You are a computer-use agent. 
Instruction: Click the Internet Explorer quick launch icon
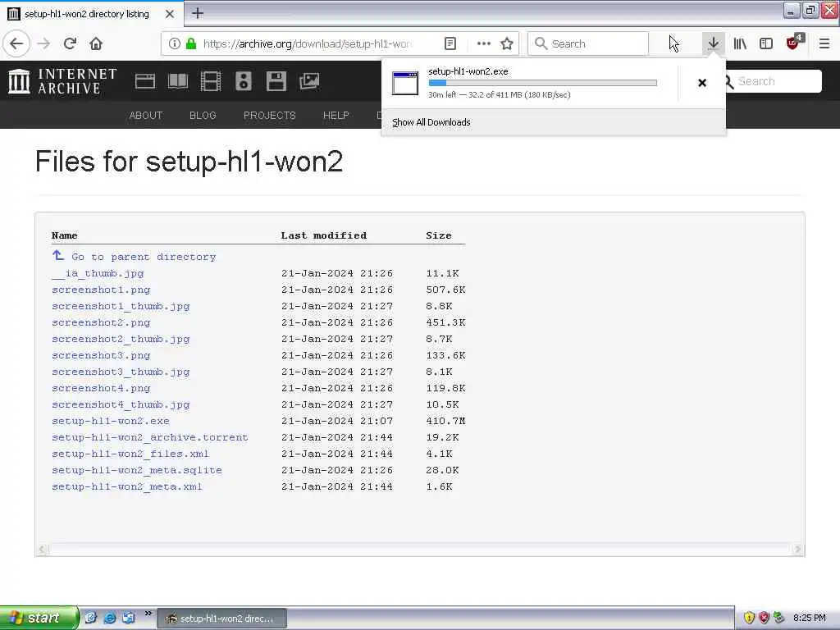pyautogui.click(x=109, y=618)
